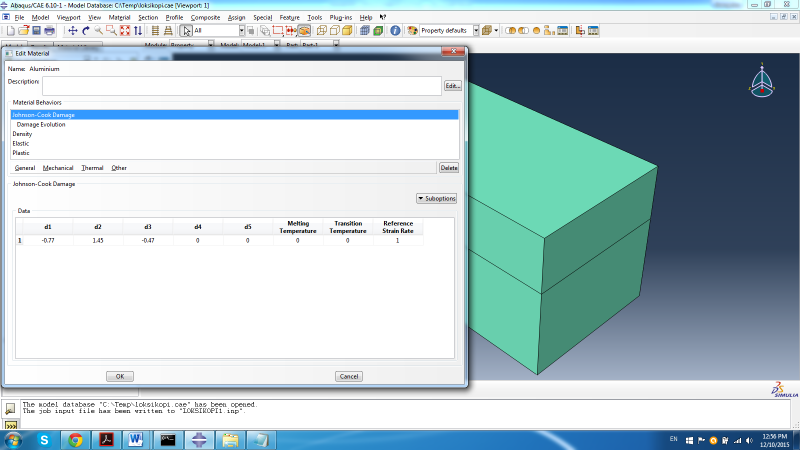The width and height of the screenshot is (800, 450).
Task: Open the Material menu
Action: 119,17
